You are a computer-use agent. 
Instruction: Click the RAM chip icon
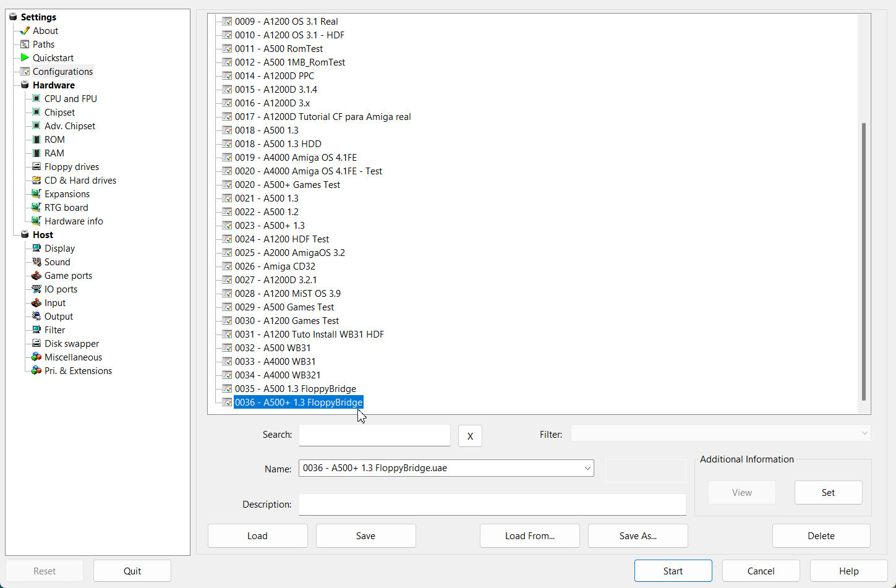click(36, 153)
